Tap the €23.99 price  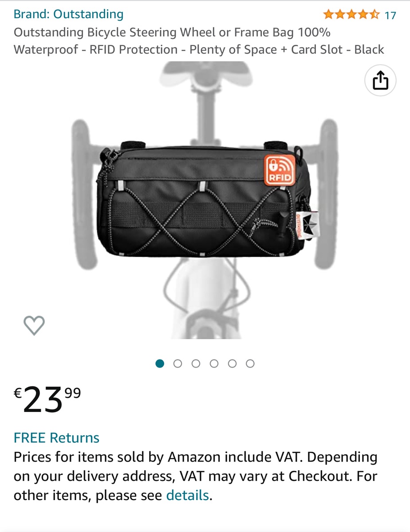click(47, 399)
